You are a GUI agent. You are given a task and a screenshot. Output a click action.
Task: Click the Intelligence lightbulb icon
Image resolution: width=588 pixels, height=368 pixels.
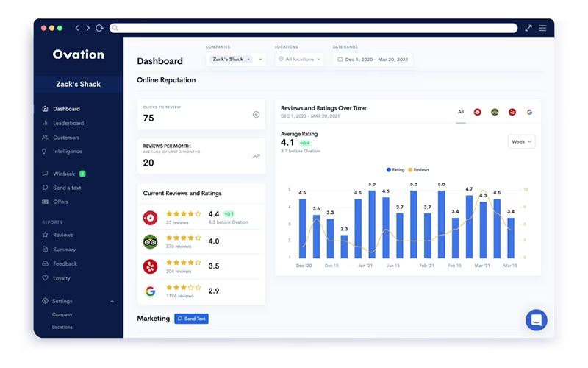coord(44,152)
